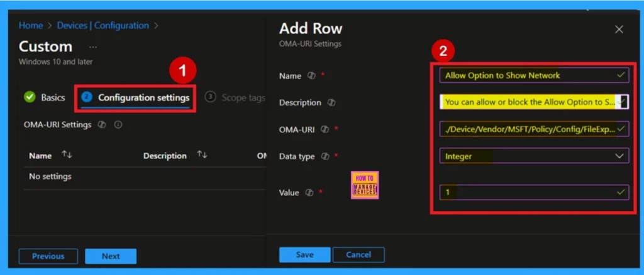Image resolution: width=644 pixels, height=275 pixels.
Task: Click the 'Windows 10 and later' subtitle text
Action: (56, 62)
